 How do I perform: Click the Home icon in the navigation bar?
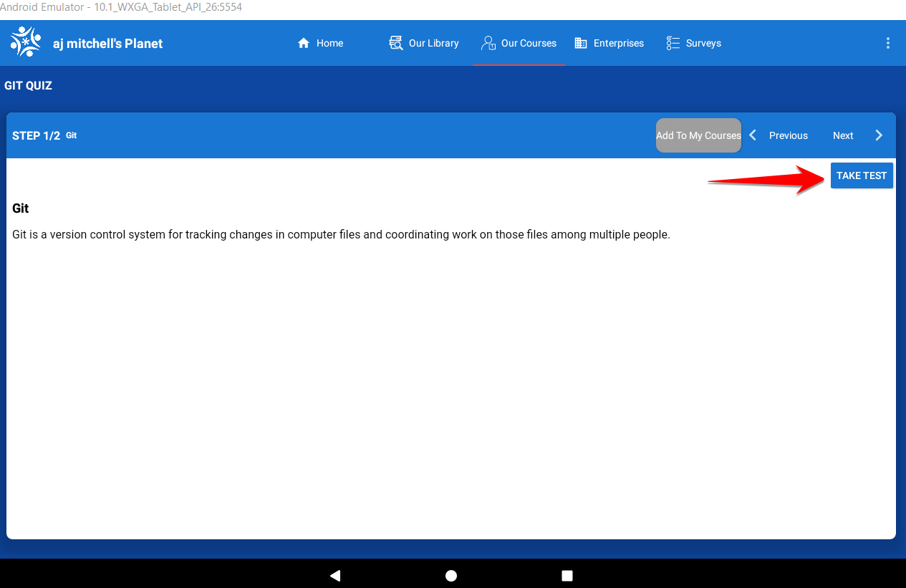pos(304,43)
